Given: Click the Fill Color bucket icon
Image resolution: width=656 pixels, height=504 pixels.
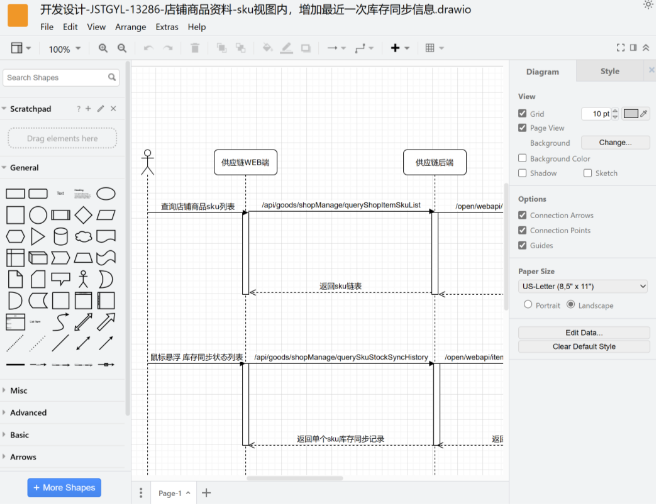Looking at the screenshot, I should click(267, 48).
